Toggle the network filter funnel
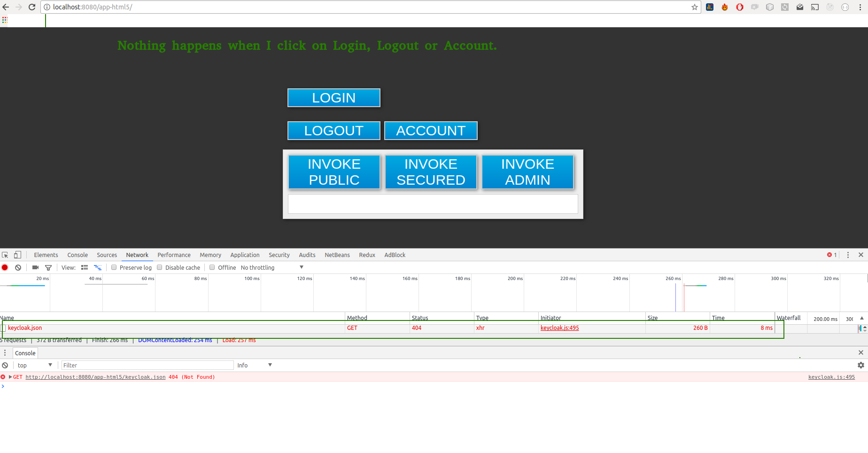The height and width of the screenshot is (453, 868). 48,267
